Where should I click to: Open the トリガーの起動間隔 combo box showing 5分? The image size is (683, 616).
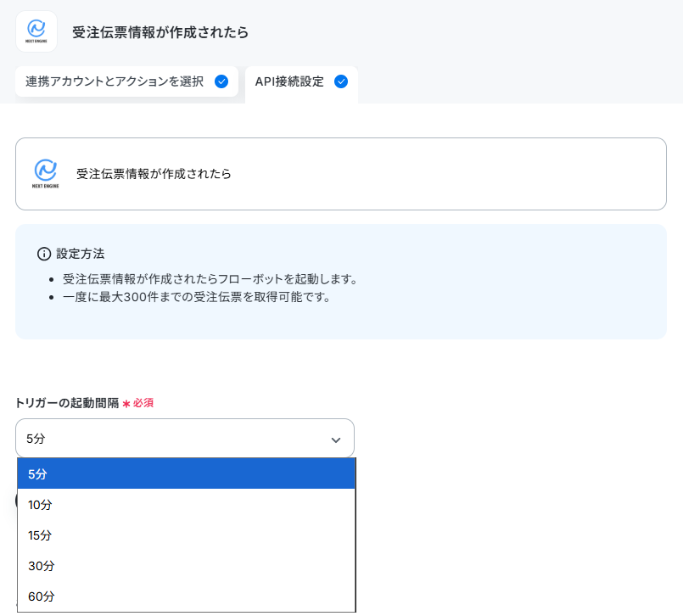click(x=185, y=439)
